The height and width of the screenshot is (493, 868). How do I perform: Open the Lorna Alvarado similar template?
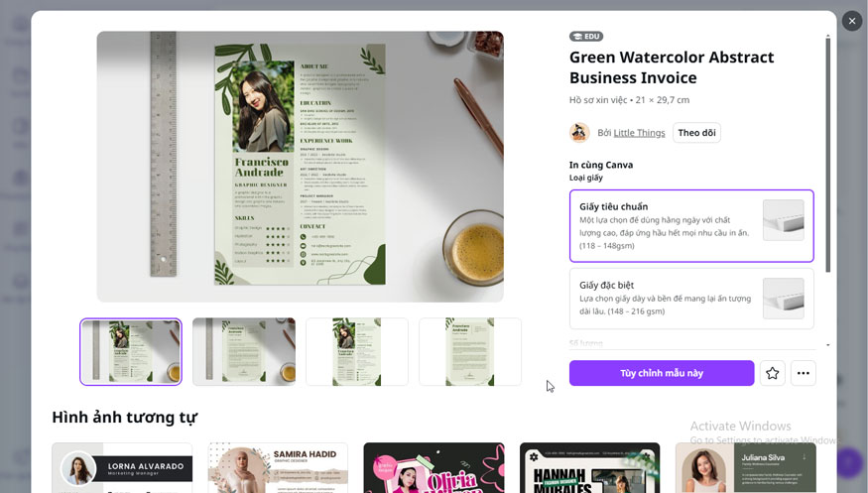click(x=122, y=467)
